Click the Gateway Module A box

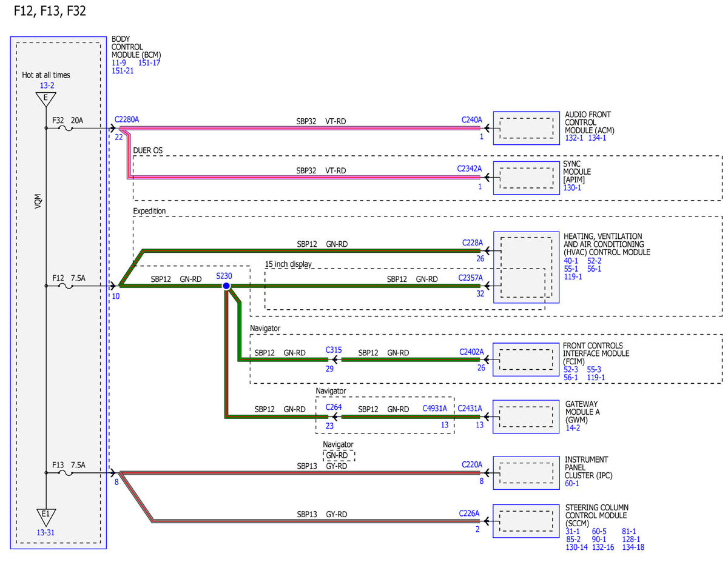[x=526, y=416]
